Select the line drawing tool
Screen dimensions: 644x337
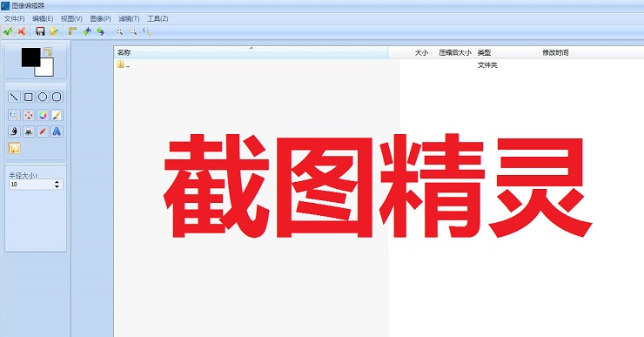pos(15,97)
